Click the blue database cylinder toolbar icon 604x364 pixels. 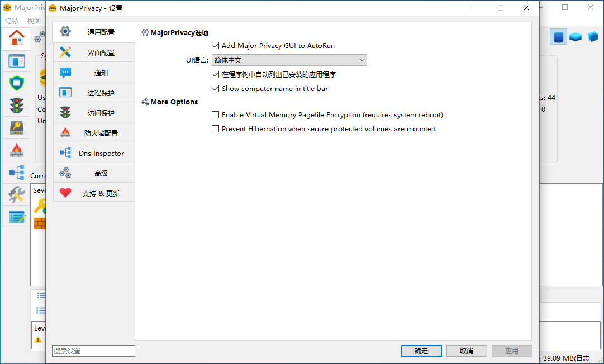(558, 36)
